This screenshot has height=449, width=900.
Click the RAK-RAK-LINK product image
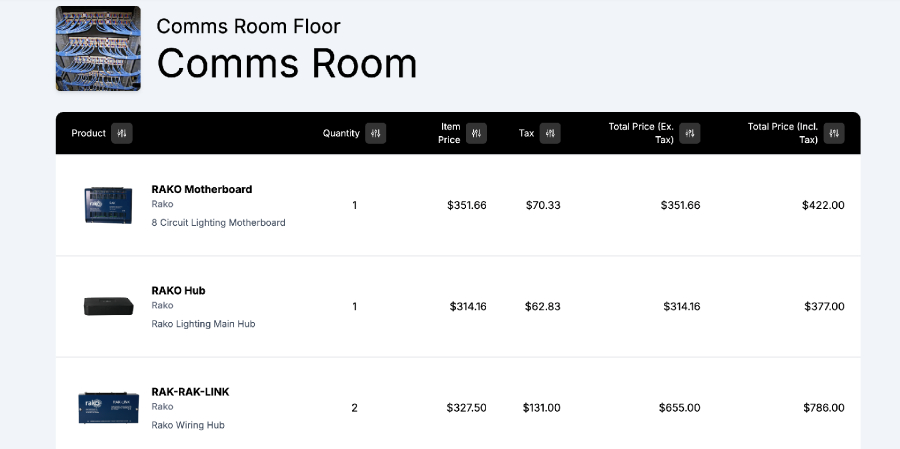tap(108, 408)
